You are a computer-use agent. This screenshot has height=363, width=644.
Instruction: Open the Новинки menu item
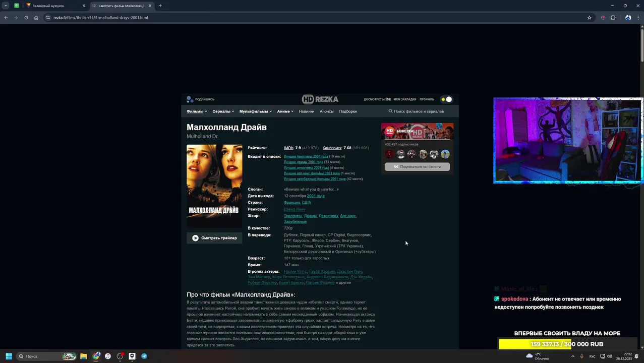pyautogui.click(x=307, y=111)
